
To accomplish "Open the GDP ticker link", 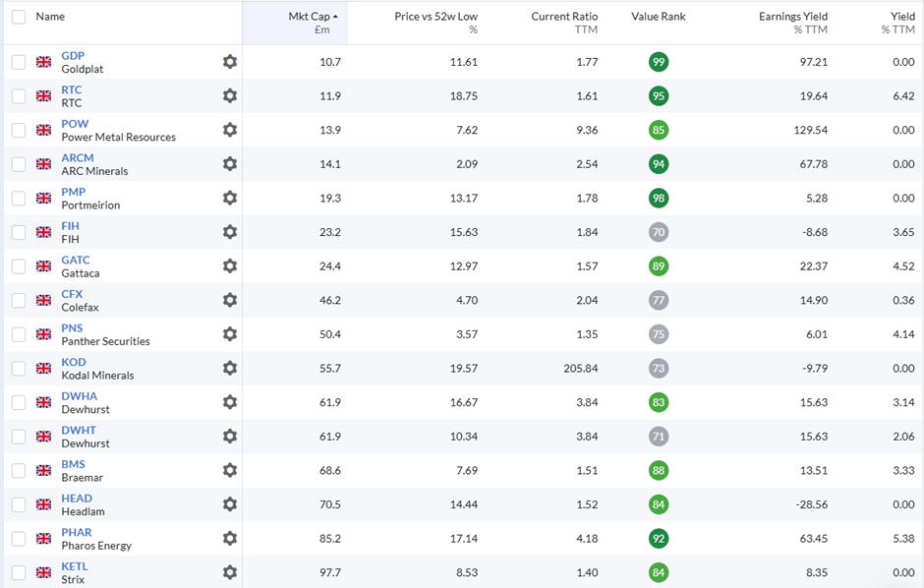I will (x=73, y=55).
